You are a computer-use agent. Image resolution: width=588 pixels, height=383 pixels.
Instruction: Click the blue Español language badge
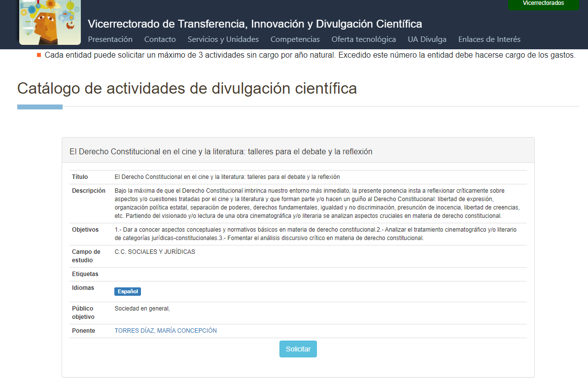click(128, 291)
